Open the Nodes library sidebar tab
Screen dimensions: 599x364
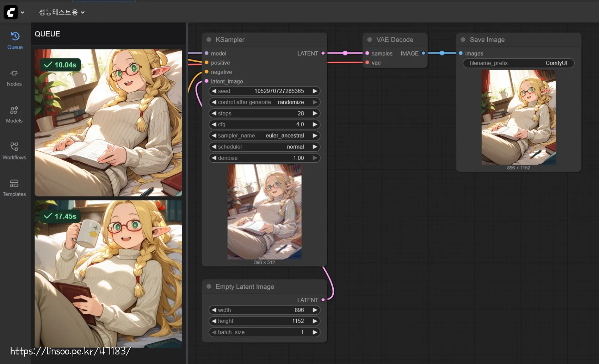(14, 78)
